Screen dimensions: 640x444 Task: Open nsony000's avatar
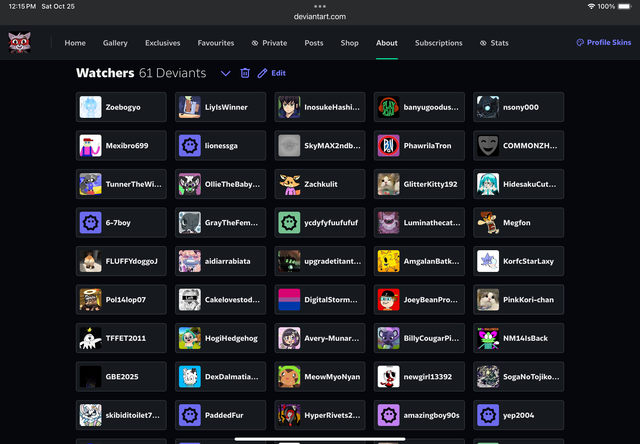pyautogui.click(x=488, y=107)
